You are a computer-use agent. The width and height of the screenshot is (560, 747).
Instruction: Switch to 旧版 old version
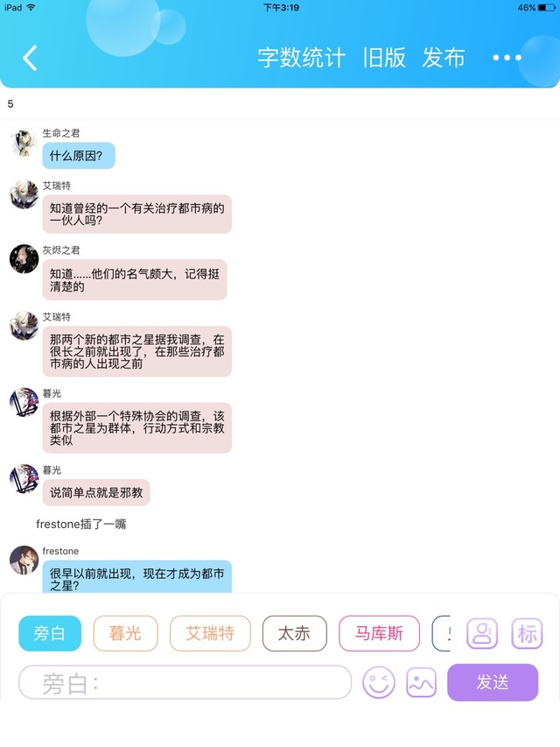(x=384, y=58)
